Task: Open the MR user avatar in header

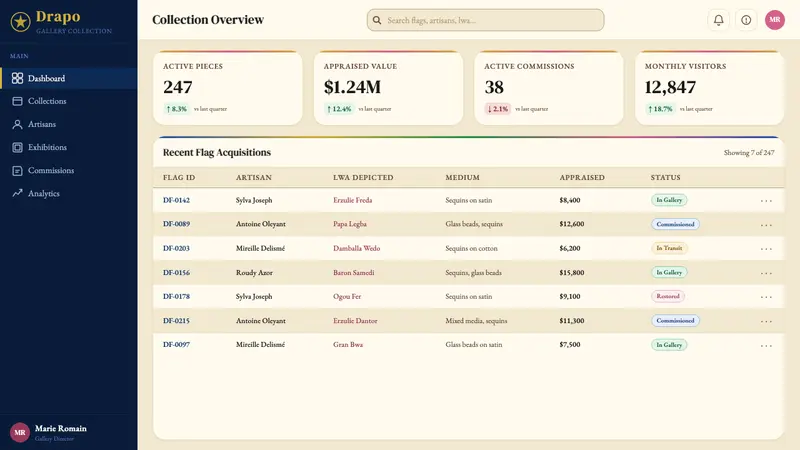Action: point(774,20)
